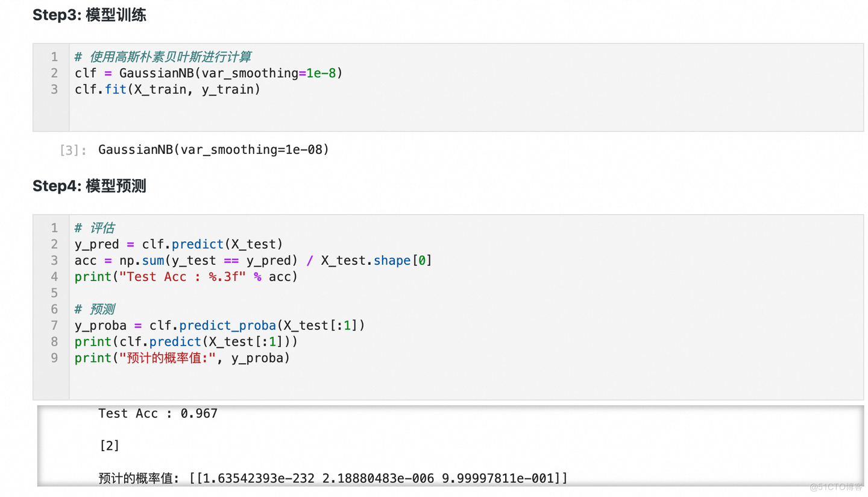The height and width of the screenshot is (497, 868).
Task: Click the output 'GaussianNB(var_smoothing=1e-08)'
Action: pyautogui.click(x=214, y=150)
